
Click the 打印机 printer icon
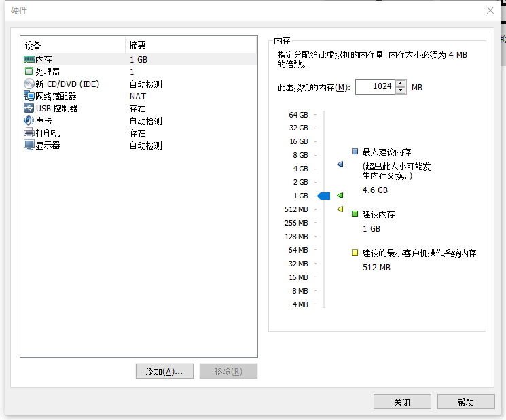pyautogui.click(x=29, y=133)
